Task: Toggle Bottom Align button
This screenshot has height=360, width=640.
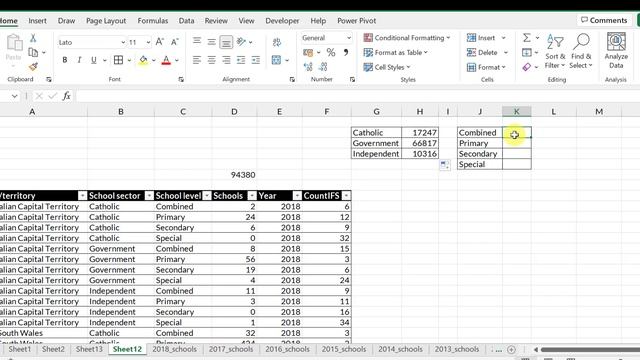Action: pyautogui.click(x=226, y=41)
